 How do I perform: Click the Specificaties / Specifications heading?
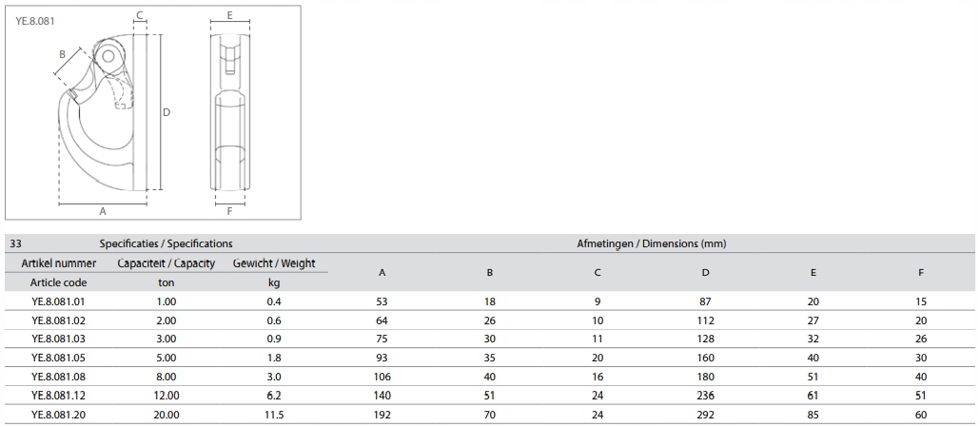[x=167, y=244]
